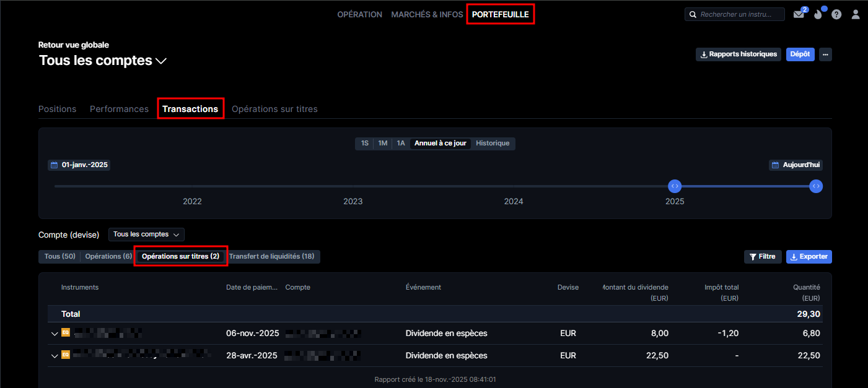Switch to Historique period range
Image resolution: width=868 pixels, height=388 pixels.
click(493, 144)
